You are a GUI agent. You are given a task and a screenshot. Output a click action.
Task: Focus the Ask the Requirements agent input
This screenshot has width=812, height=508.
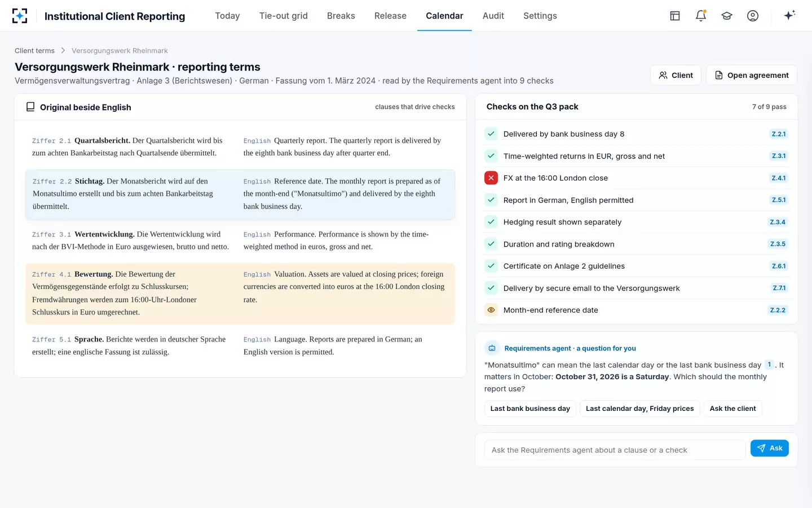pyautogui.click(x=615, y=450)
